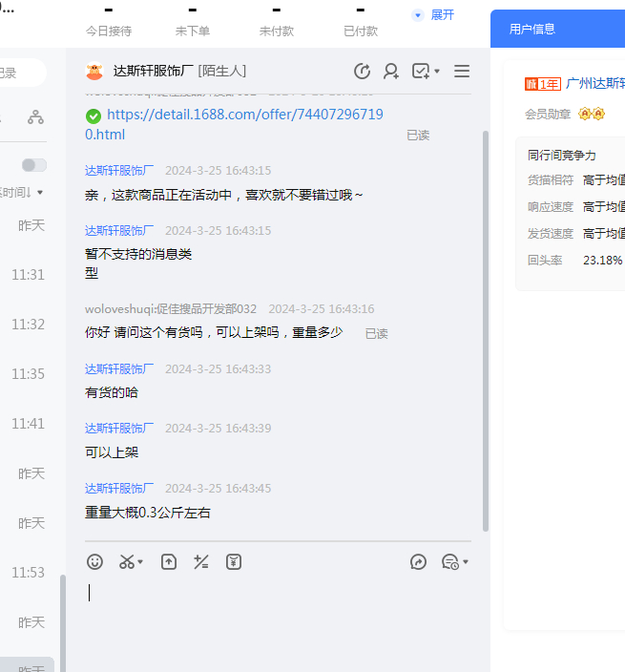Click the yuan payment icon
This screenshot has height=672, width=625.
(x=234, y=562)
